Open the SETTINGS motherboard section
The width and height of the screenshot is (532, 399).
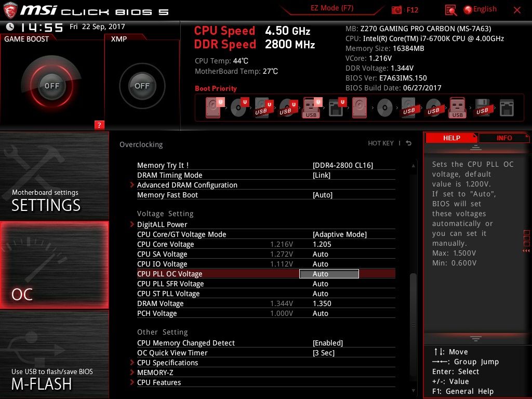[54, 176]
